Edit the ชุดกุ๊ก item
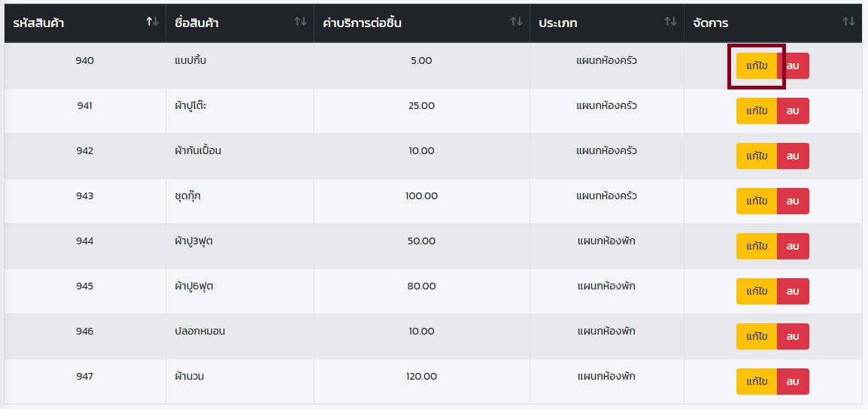 point(757,201)
